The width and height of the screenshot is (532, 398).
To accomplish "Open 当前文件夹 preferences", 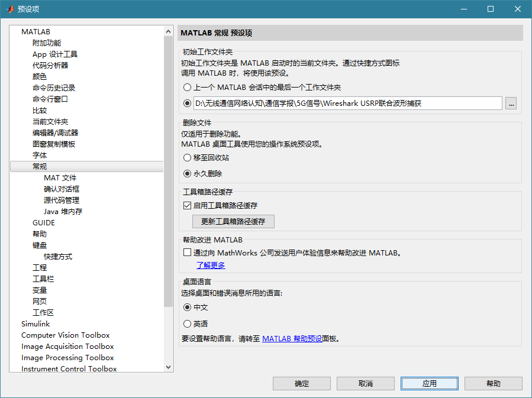I will pos(50,121).
